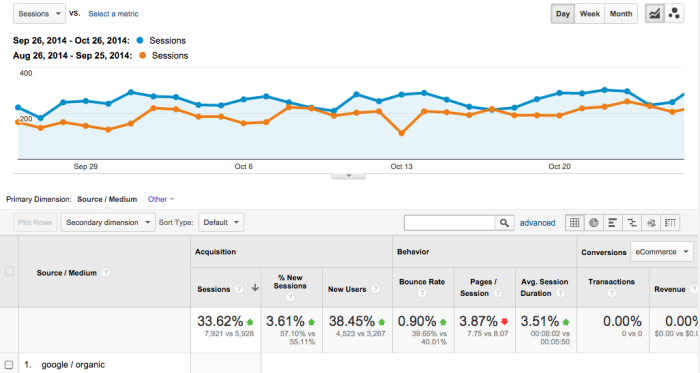Image resolution: width=700 pixels, height=373 pixels.
Task: Click the search magnifier button
Action: [504, 223]
